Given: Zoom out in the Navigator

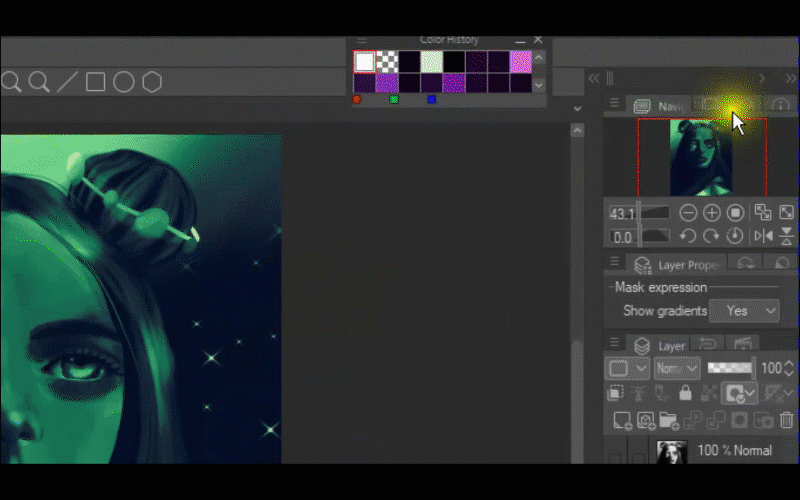Looking at the screenshot, I should tap(688, 213).
